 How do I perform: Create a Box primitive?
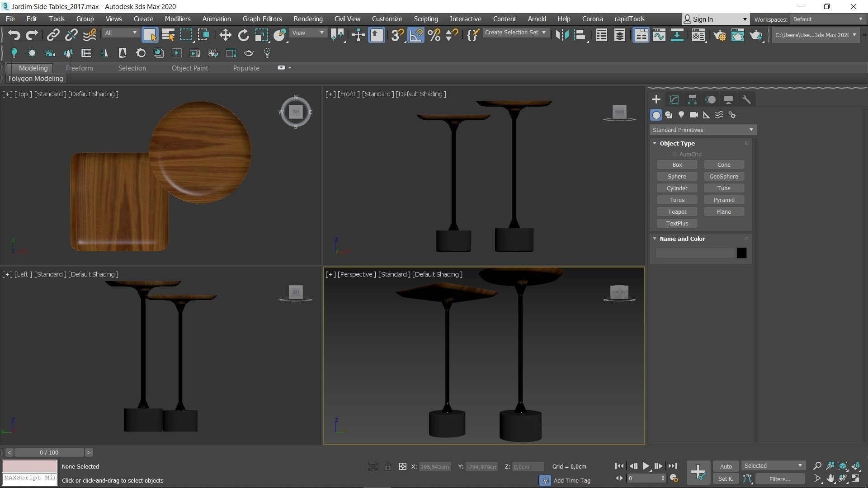pyautogui.click(x=677, y=165)
